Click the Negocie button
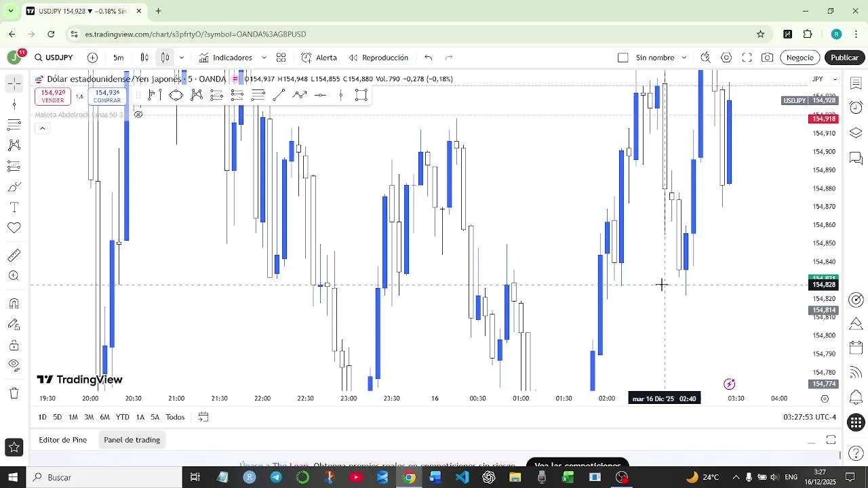This screenshot has height=488, width=868. (x=800, y=58)
